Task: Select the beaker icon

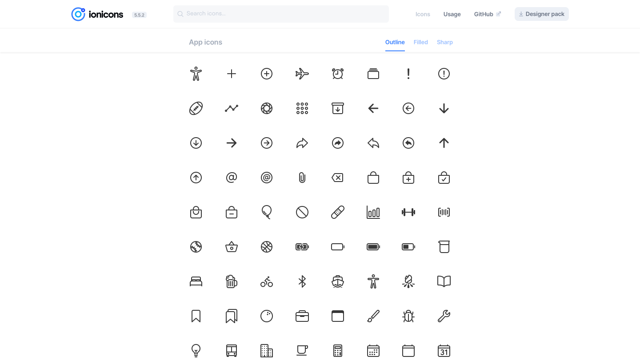Action: tap(444, 247)
